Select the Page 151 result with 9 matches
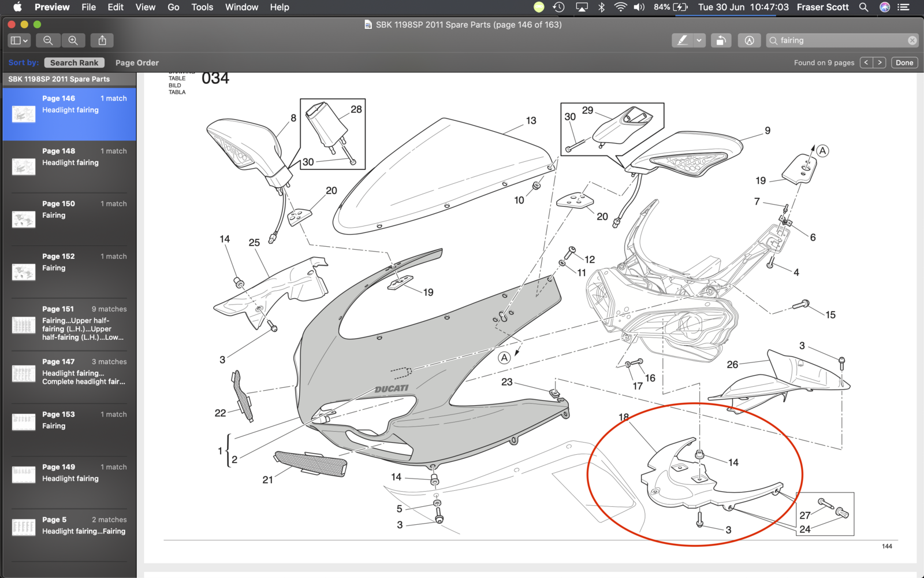924x578 pixels. [x=69, y=324]
